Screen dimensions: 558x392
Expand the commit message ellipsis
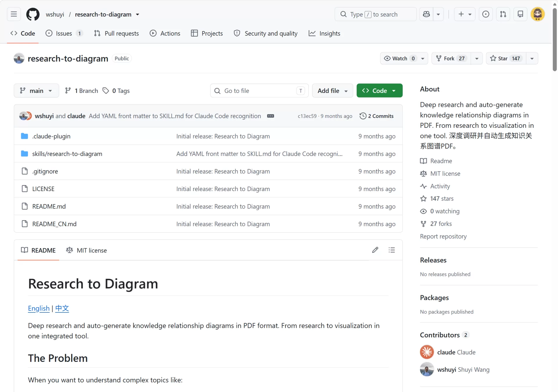pyautogui.click(x=271, y=116)
